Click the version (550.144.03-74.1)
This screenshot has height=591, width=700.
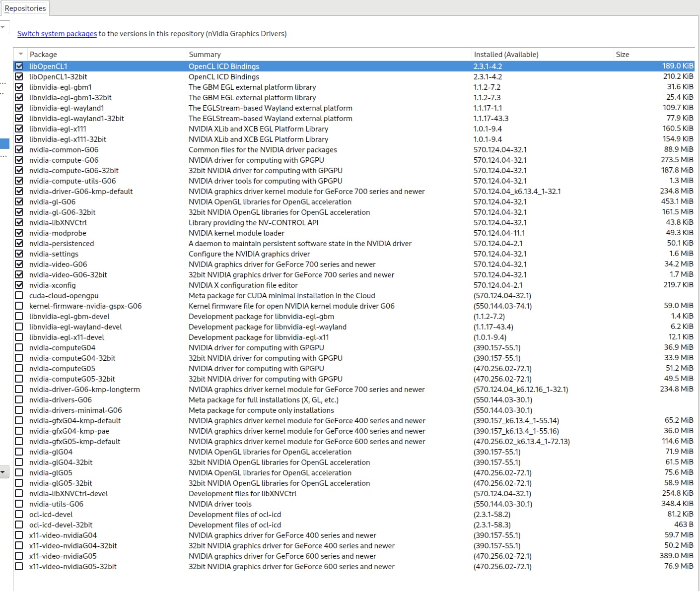502,306
